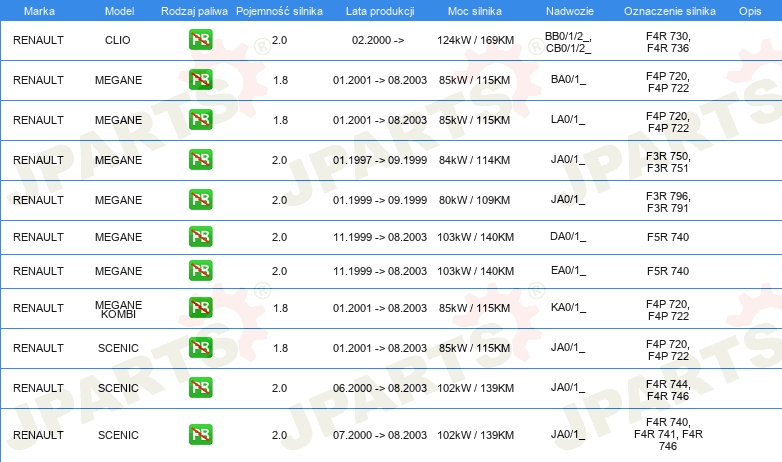Viewport: 782px width, 462px height.
Task: Click the fuel icon in the MEGANE 84kW row
Action: pos(200,160)
